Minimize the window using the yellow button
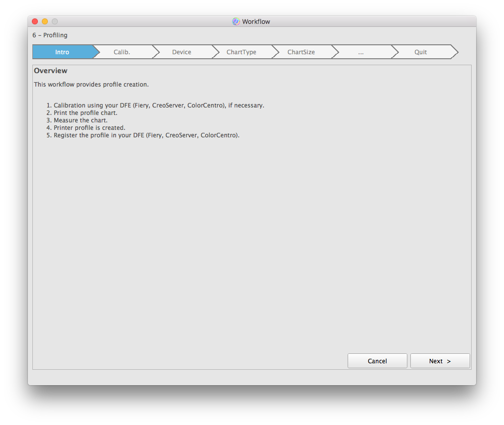 (45, 21)
